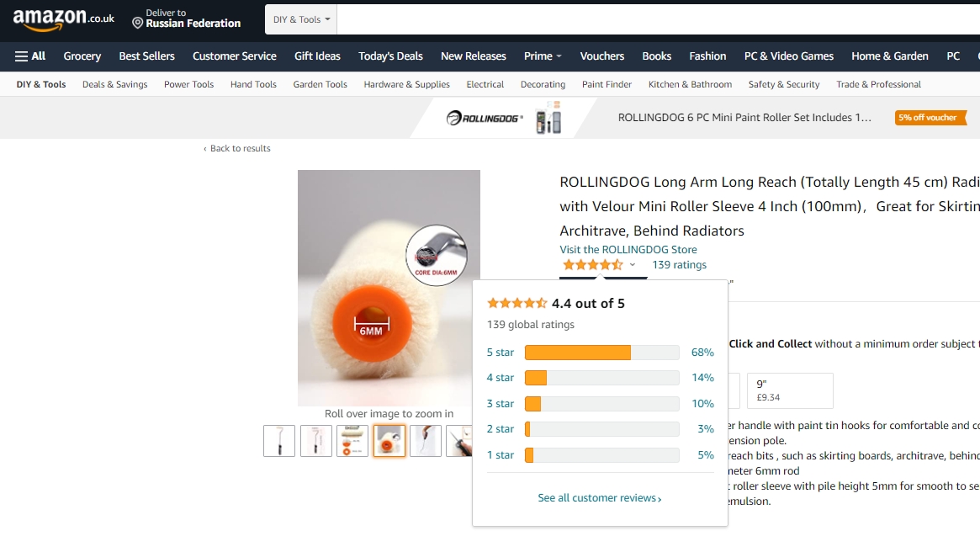Click the star rating icons under store link

[592, 264]
